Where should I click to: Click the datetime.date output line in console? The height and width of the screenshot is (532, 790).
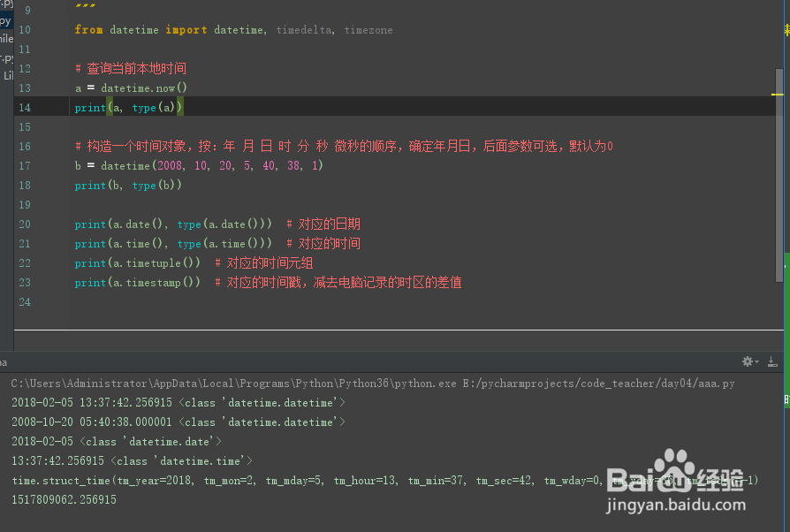tap(115, 441)
